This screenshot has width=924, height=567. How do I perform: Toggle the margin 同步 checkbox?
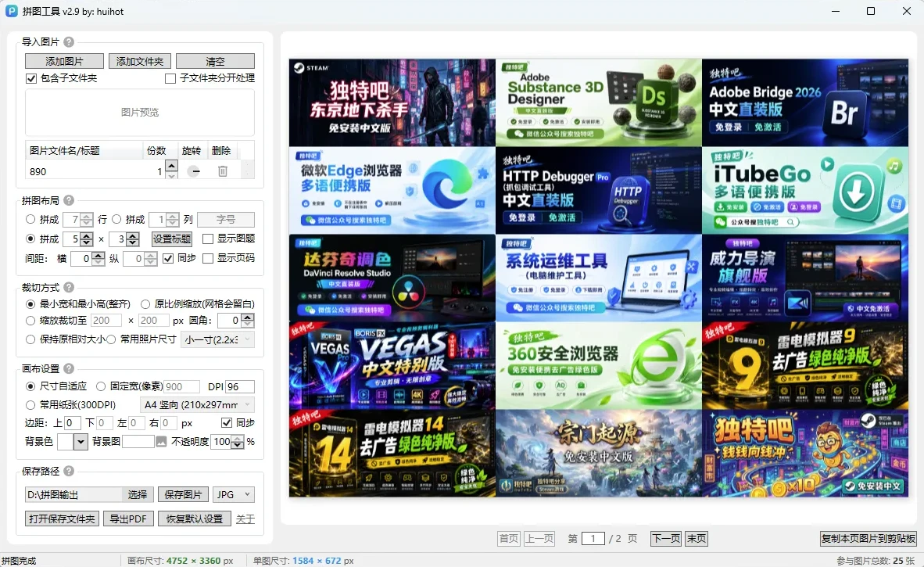[226, 423]
